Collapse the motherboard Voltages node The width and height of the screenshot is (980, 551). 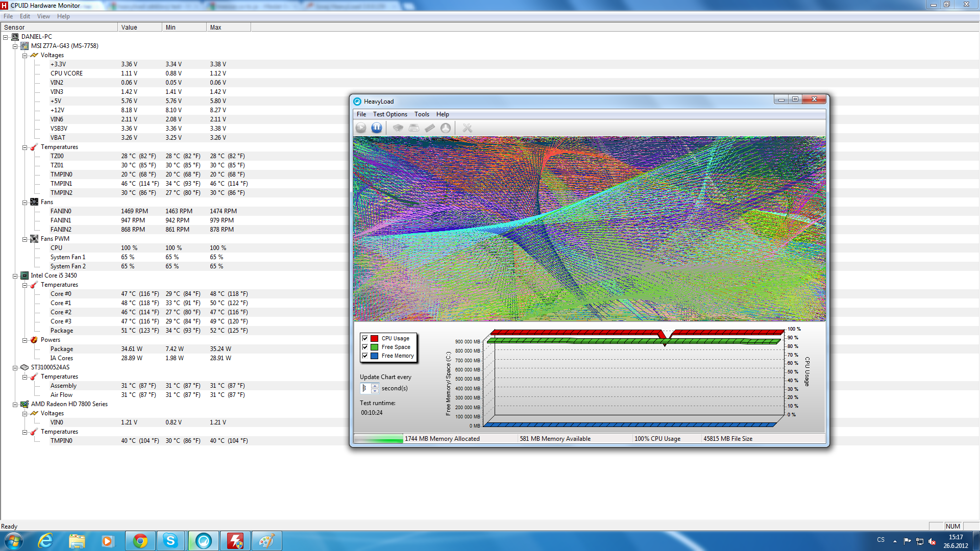click(24, 56)
